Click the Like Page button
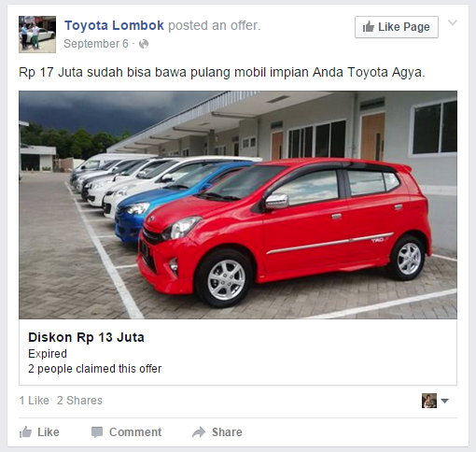Viewport: 476px width, 452px height. 397,27
